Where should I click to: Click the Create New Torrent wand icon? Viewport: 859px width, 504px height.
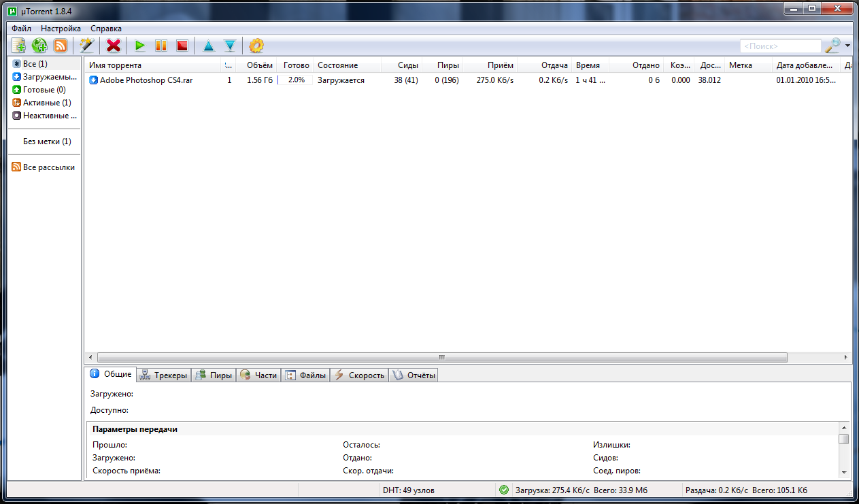pos(86,46)
